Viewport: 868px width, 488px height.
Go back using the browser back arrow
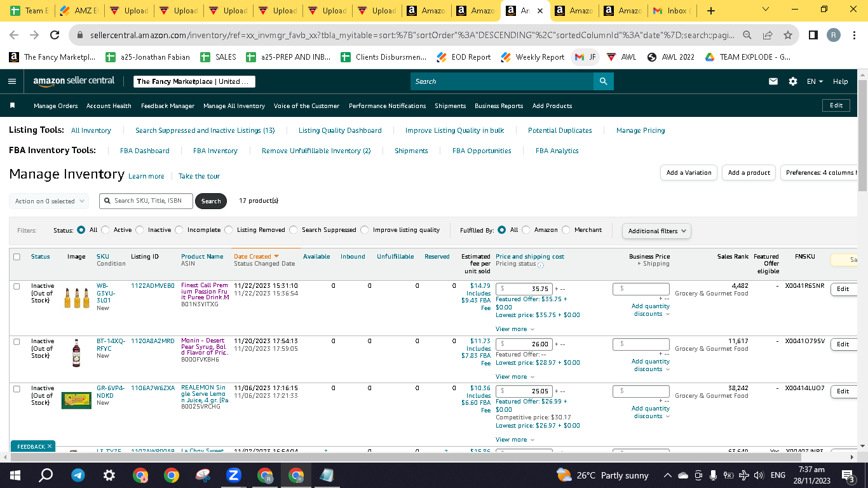click(x=14, y=35)
